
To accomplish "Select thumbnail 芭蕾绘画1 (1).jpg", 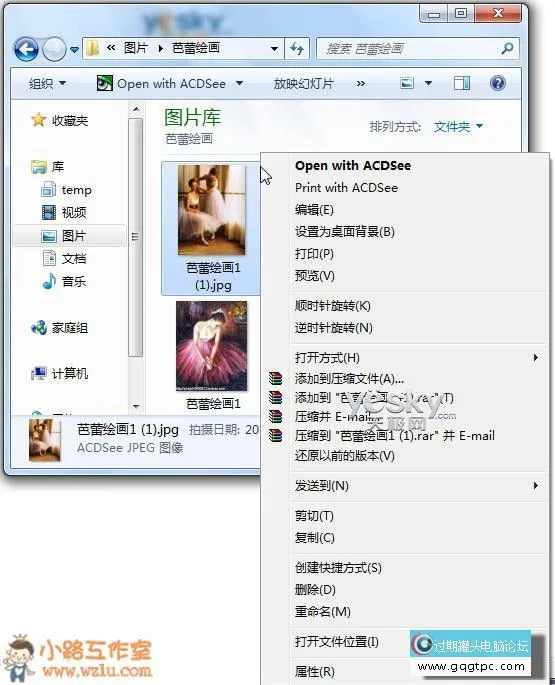I will [x=212, y=228].
